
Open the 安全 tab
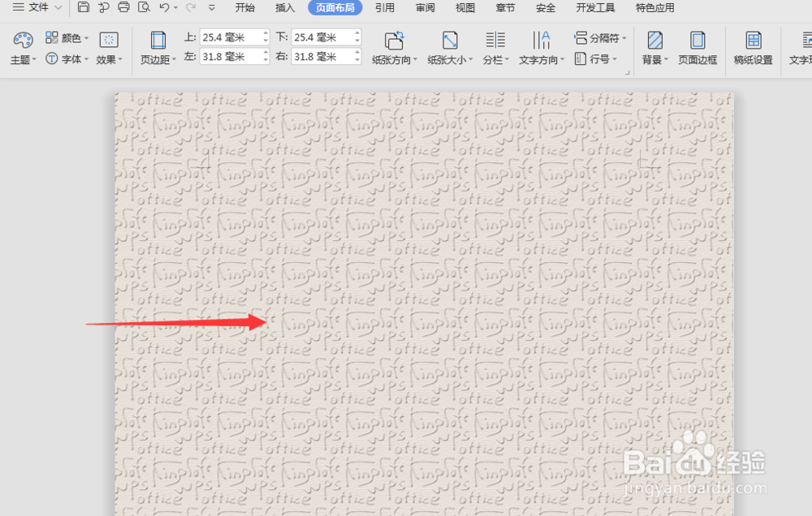546,8
